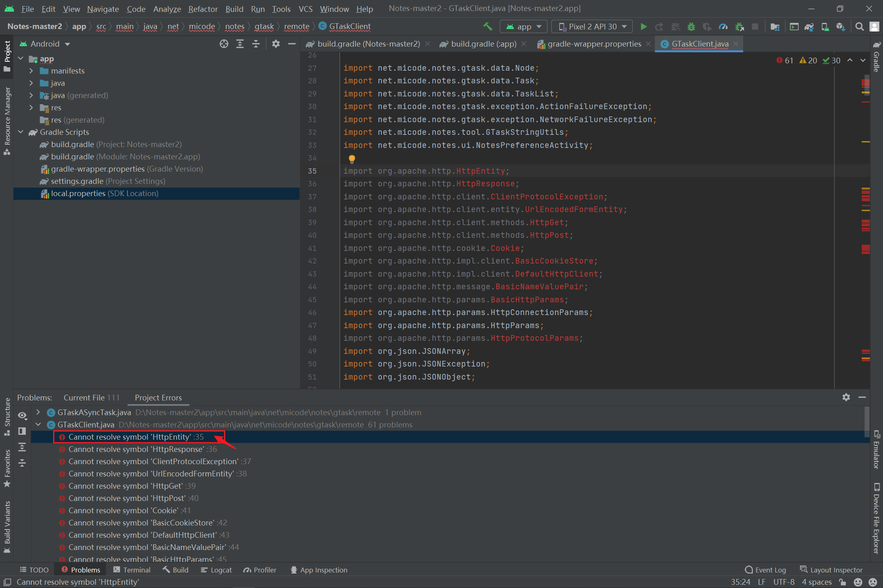Viewport: 883px width, 588px height.
Task: Collapse the app module tree node
Action: pos(21,58)
